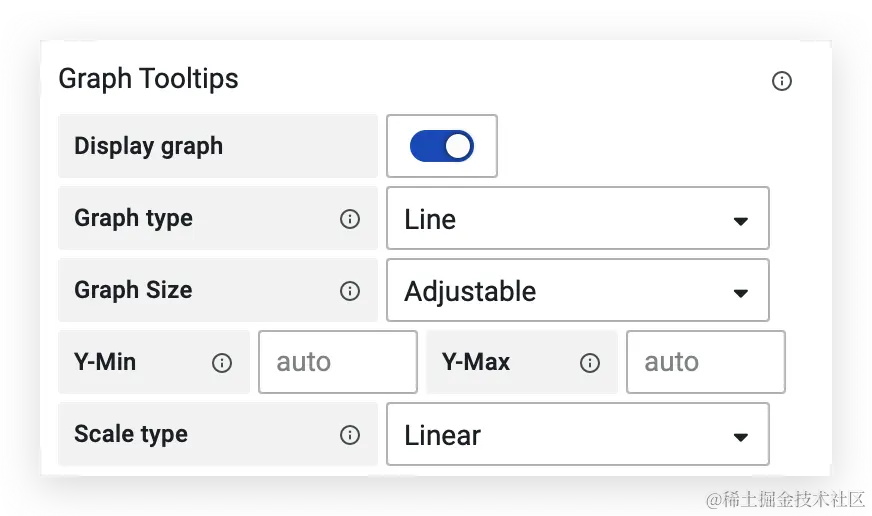Click the Graph type label
Viewport: 872px width, 516px height.
[133, 218]
